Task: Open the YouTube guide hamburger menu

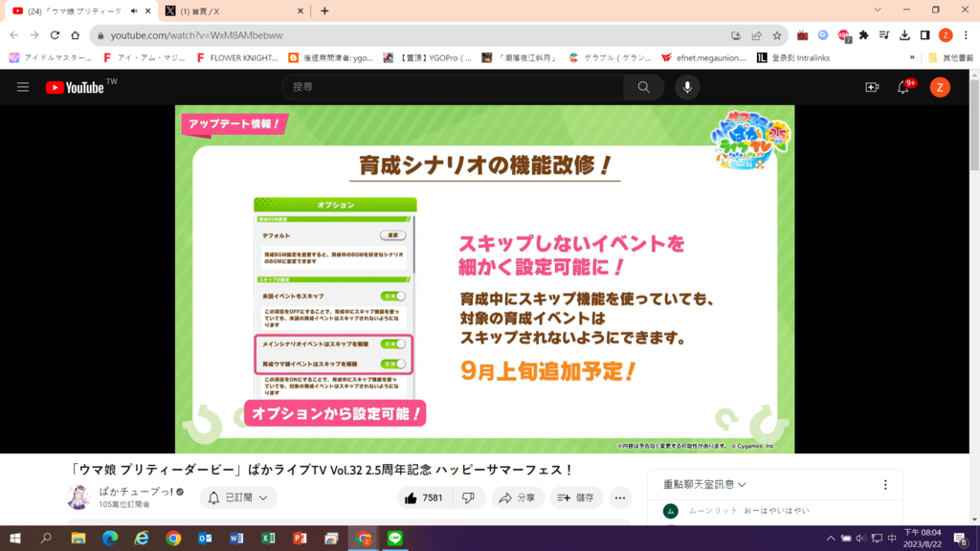Action: coord(23,87)
